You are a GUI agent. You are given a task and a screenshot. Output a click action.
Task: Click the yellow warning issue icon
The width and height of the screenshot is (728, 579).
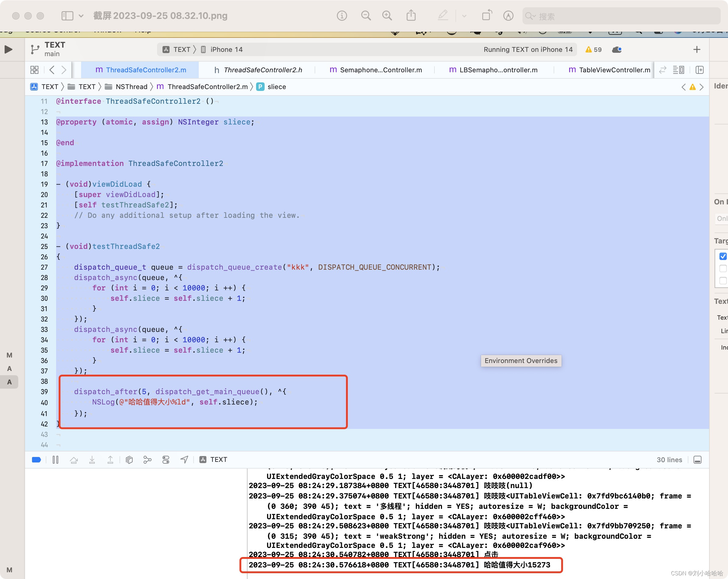(x=693, y=87)
